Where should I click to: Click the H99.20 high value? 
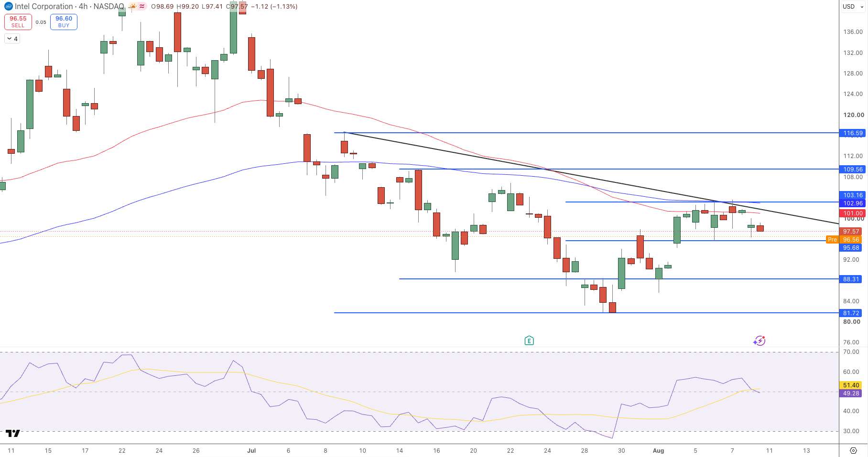coord(187,7)
